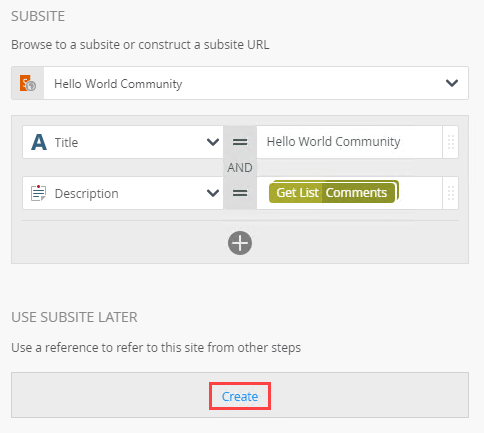484x433 pixels.
Task: Expand the subsite picker chevron arrow
Action: click(452, 83)
